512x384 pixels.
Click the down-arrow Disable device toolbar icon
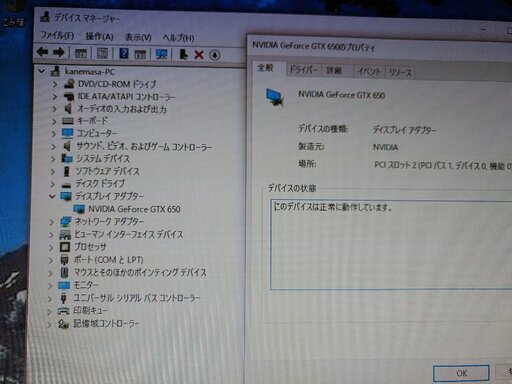pyautogui.click(x=215, y=55)
